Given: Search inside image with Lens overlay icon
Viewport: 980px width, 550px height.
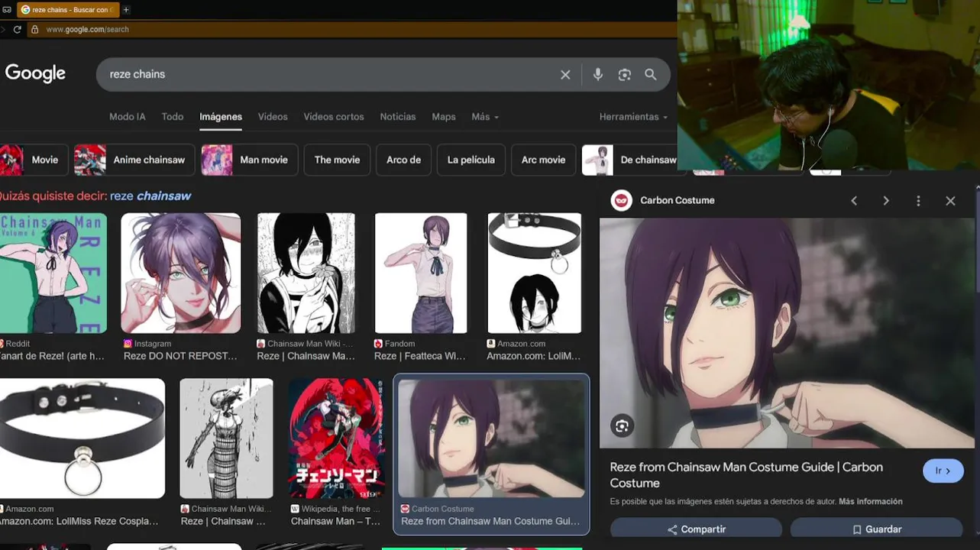Looking at the screenshot, I should (x=622, y=426).
